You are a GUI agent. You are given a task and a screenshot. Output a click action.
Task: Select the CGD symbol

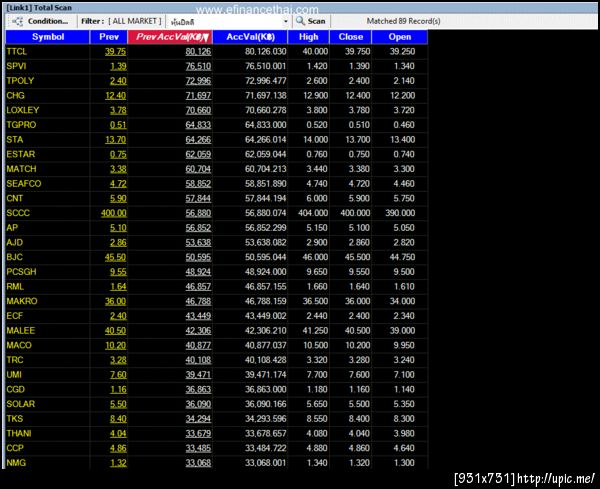(x=16, y=390)
